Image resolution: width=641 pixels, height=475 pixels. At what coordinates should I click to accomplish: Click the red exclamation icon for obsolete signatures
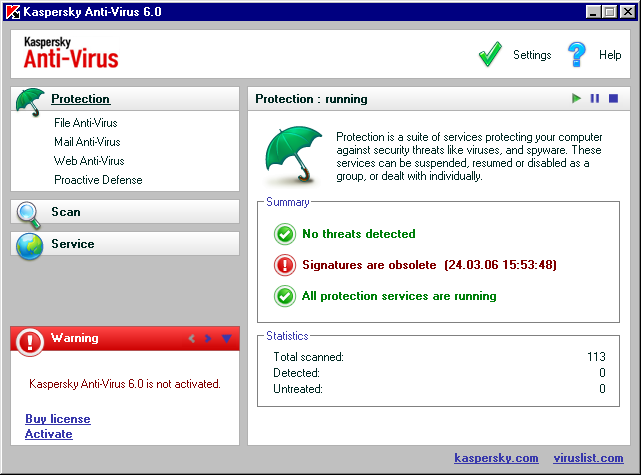click(x=285, y=265)
